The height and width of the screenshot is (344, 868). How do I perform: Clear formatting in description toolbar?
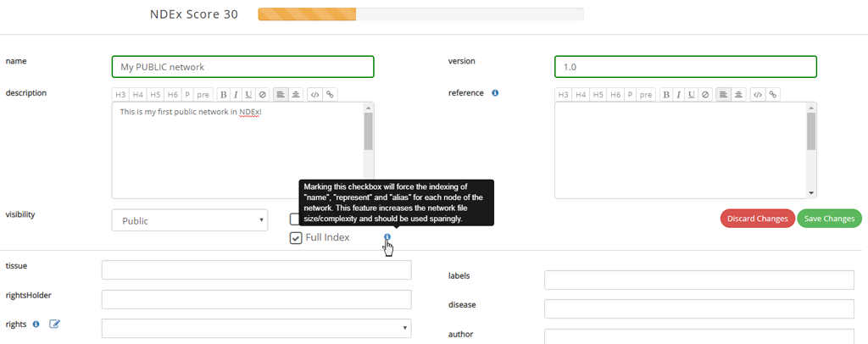(263, 95)
